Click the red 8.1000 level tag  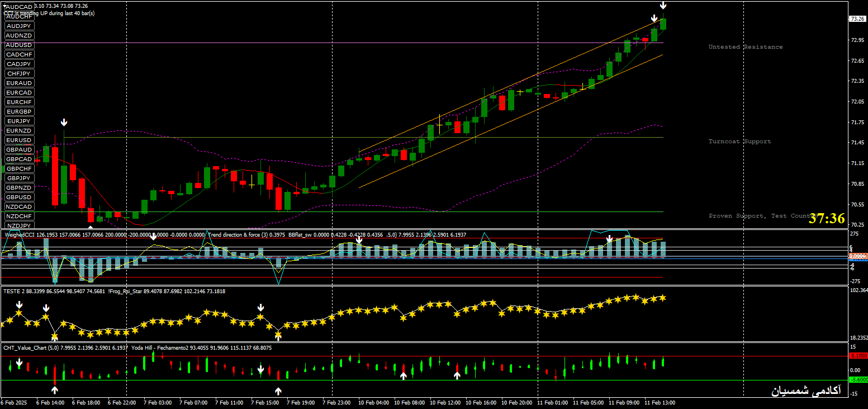[x=858, y=355]
